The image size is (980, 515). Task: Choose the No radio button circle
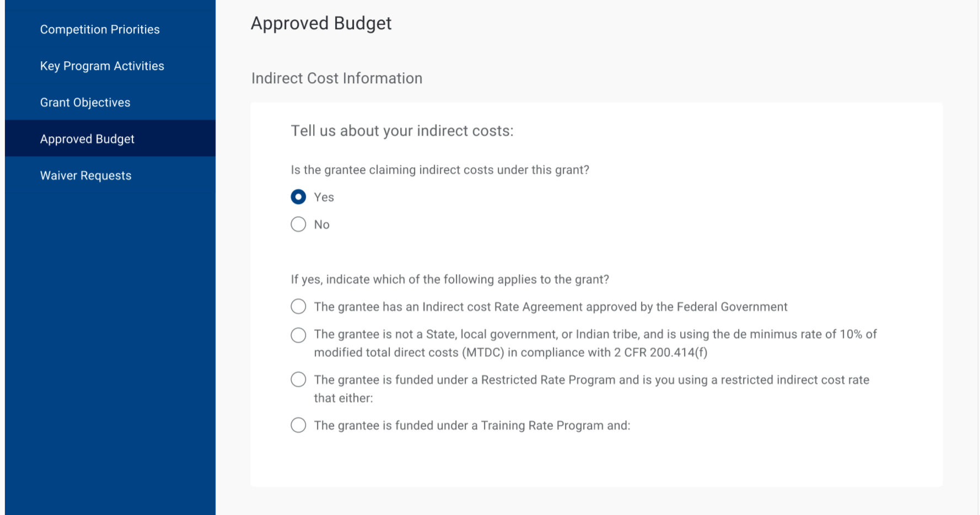pyautogui.click(x=298, y=224)
